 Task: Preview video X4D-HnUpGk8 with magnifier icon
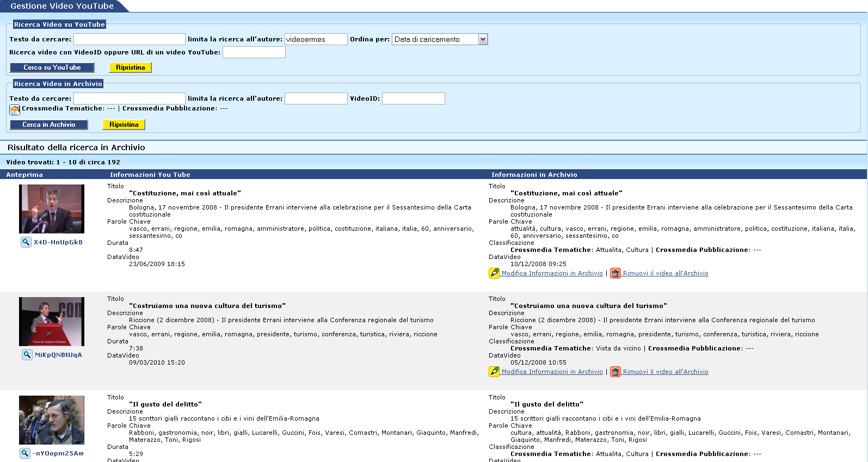tap(26, 242)
